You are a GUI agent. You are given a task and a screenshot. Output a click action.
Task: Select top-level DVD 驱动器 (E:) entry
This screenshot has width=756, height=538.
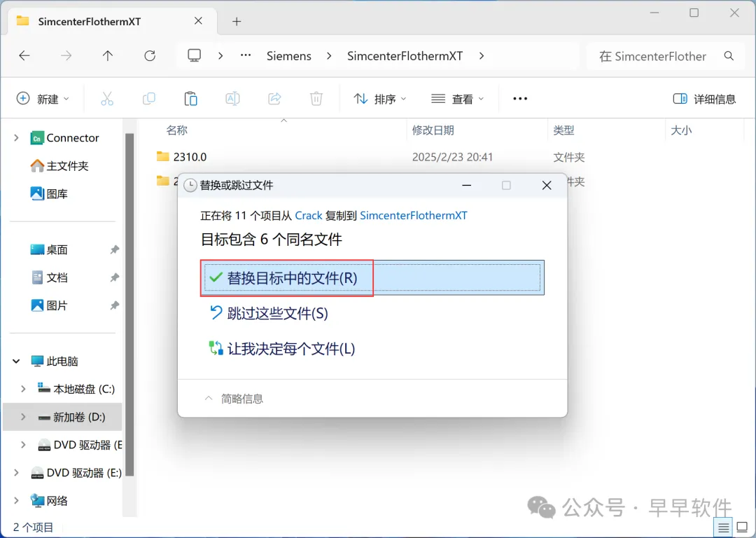pos(76,473)
